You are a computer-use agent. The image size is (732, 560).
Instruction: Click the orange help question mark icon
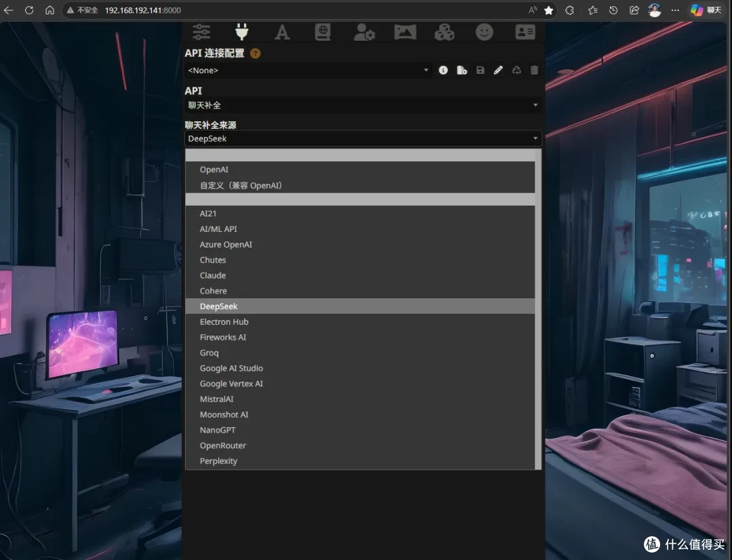click(x=255, y=54)
